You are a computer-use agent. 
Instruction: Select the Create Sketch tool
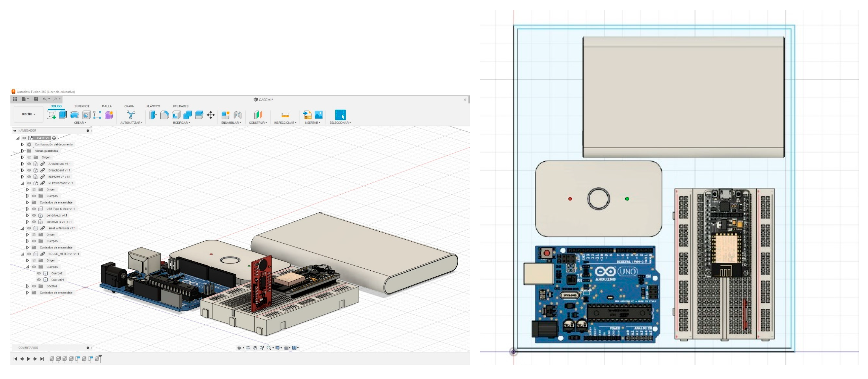[51, 115]
